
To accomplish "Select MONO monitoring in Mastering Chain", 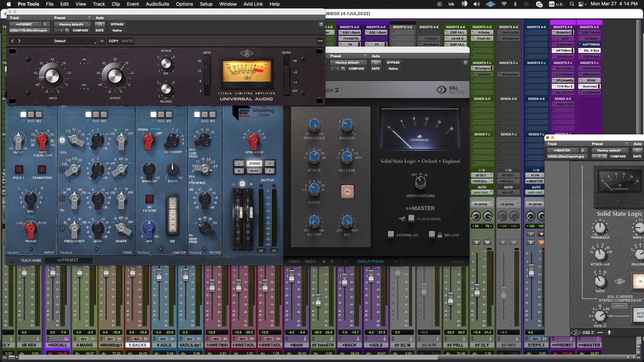I will (255, 171).
